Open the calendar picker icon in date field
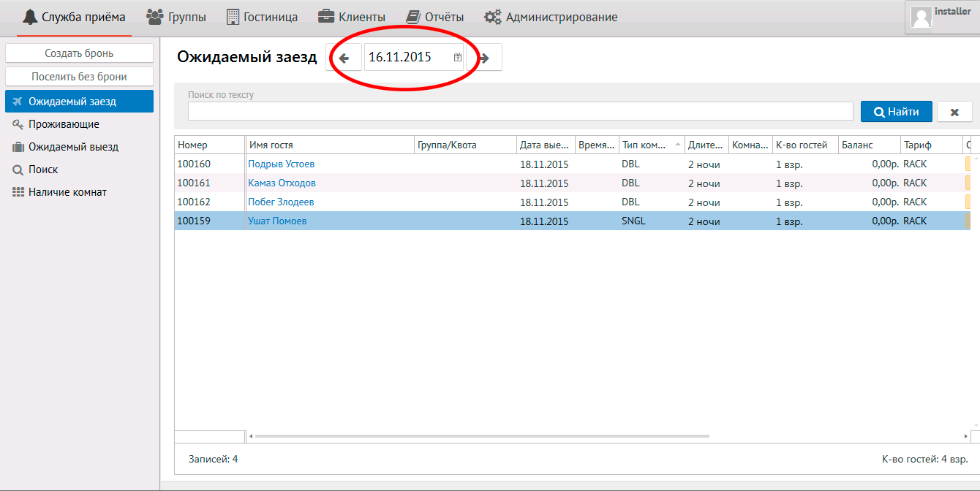 pyautogui.click(x=458, y=57)
